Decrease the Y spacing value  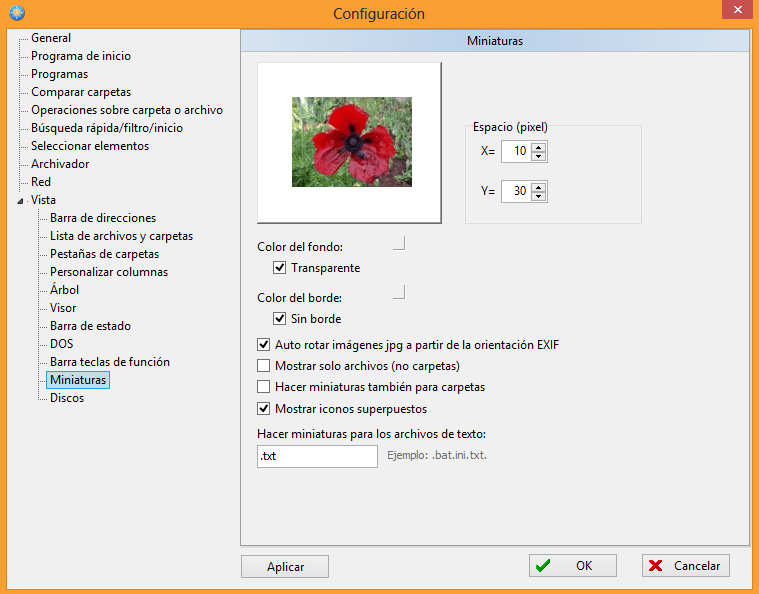coord(538,196)
